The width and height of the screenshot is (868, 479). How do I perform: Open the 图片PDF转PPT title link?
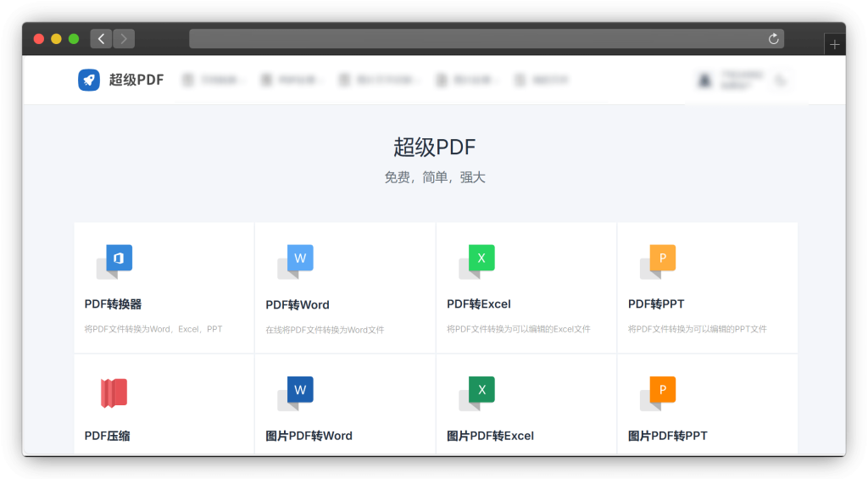point(668,436)
